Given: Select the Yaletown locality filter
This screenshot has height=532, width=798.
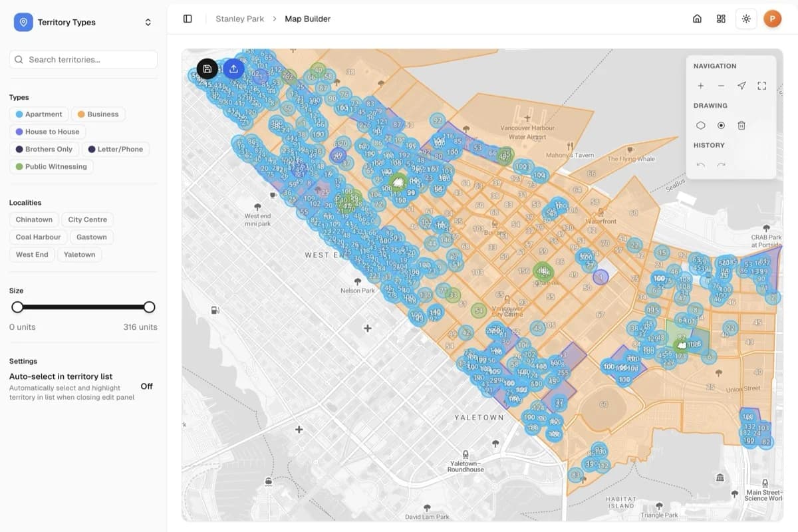Looking at the screenshot, I should [x=79, y=254].
